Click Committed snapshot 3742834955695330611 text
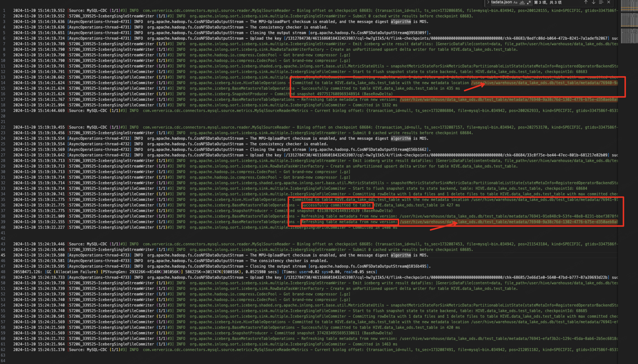638x364 pixels. [x=317, y=333]
